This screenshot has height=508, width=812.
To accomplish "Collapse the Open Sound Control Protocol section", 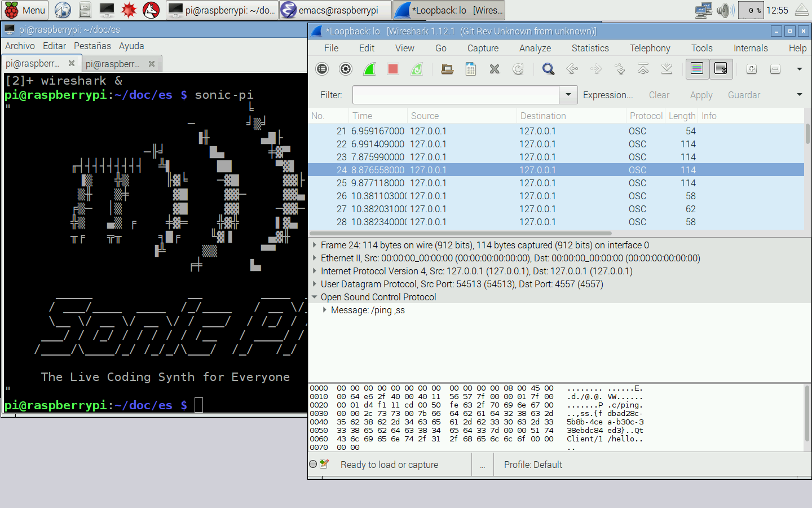I will (x=315, y=297).
